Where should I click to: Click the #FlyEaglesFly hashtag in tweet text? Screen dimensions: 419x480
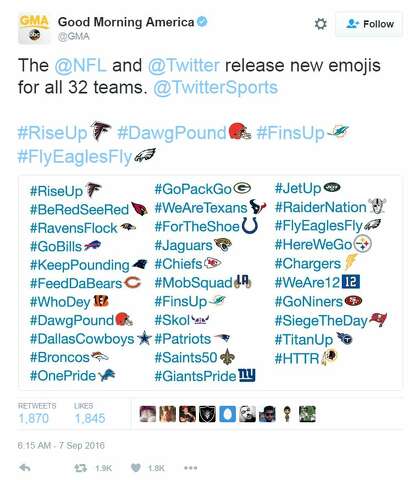[x=75, y=157]
